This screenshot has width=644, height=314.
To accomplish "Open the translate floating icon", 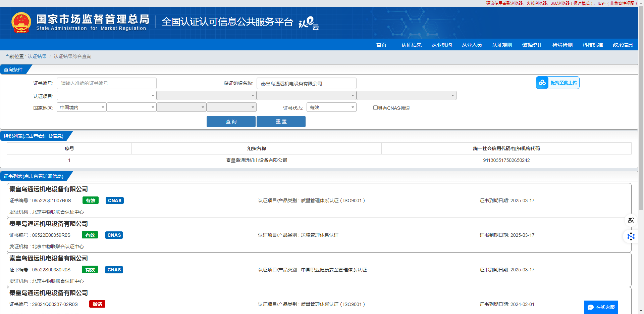I will (x=631, y=220).
